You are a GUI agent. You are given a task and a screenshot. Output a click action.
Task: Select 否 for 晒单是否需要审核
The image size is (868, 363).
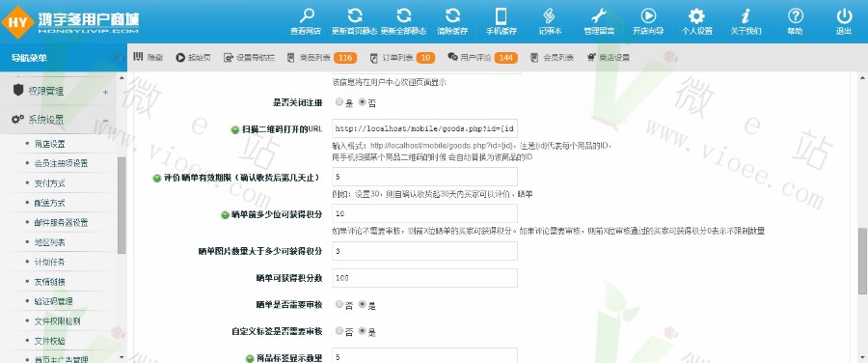tap(339, 304)
